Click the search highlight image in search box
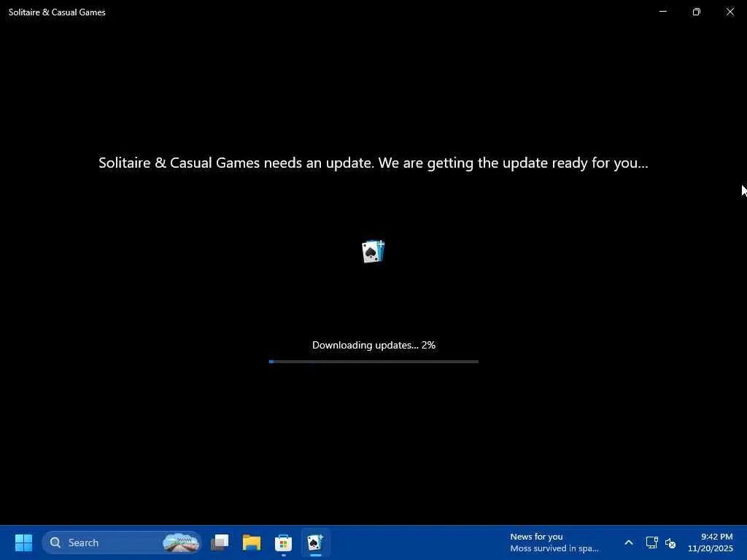 coord(181,542)
